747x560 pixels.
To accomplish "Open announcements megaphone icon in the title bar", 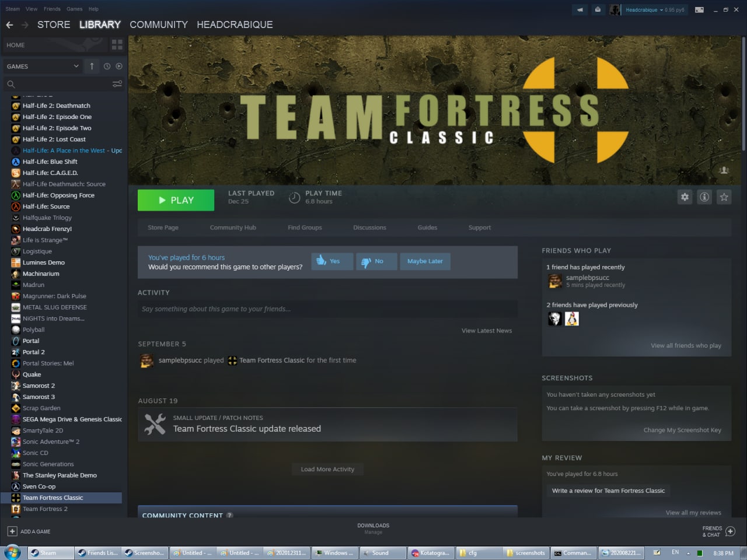I will [580, 10].
